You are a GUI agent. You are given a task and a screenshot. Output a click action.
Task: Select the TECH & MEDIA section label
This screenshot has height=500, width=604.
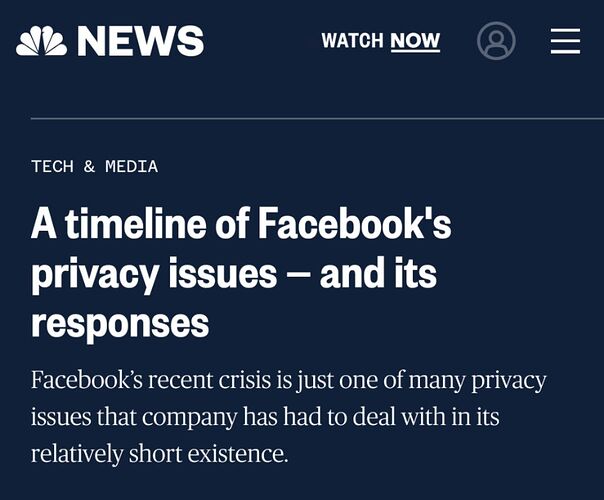click(94, 166)
